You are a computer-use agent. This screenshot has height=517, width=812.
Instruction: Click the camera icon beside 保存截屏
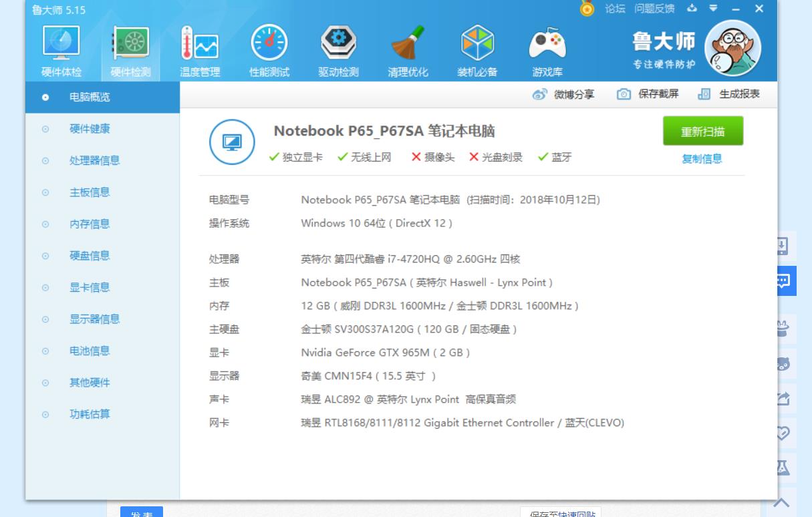(x=624, y=94)
